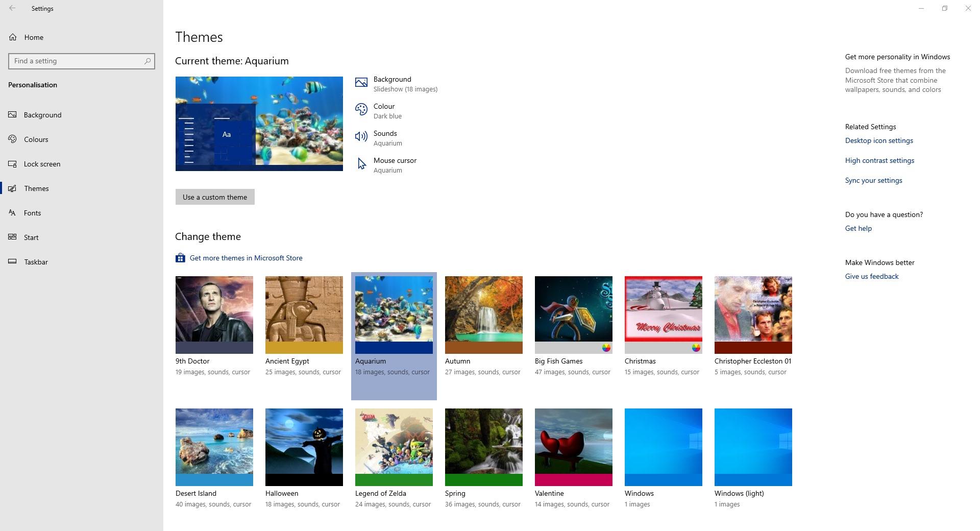The height and width of the screenshot is (531, 980).
Task: Click the Slideshow (18 images) text
Action: coord(405,89)
